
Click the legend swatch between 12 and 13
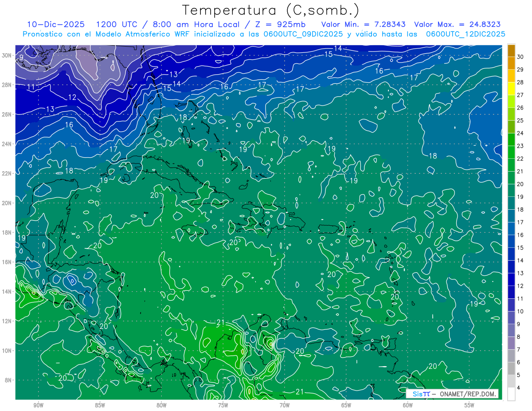coord(511,279)
